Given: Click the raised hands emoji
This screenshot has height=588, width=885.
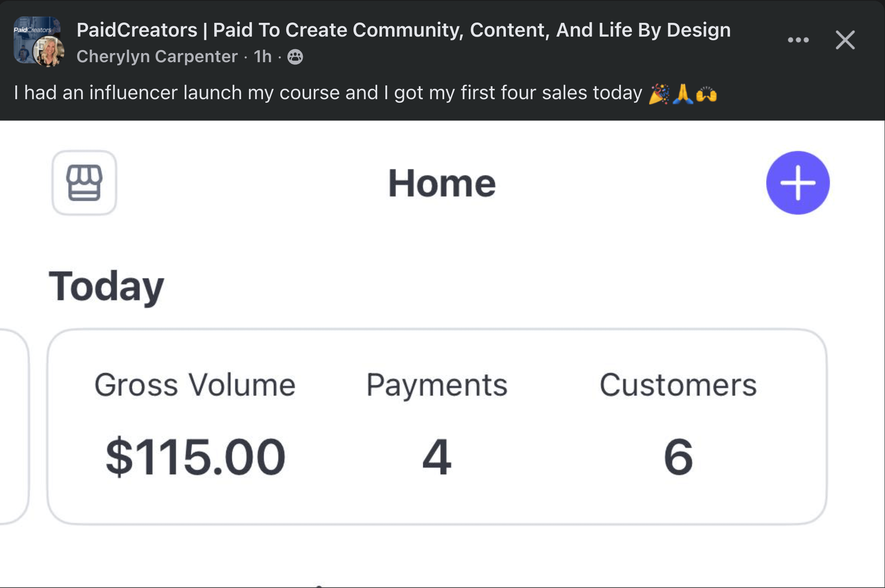Looking at the screenshot, I should (707, 94).
